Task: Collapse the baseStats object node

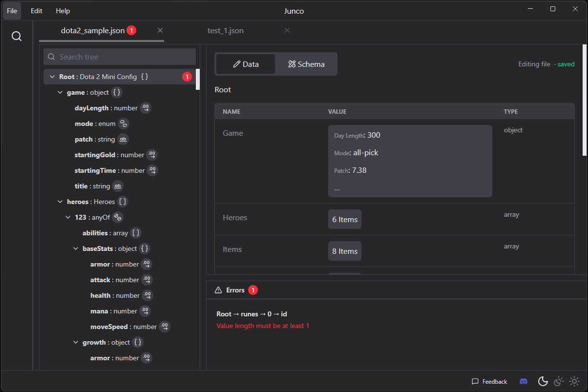Action: (x=76, y=248)
